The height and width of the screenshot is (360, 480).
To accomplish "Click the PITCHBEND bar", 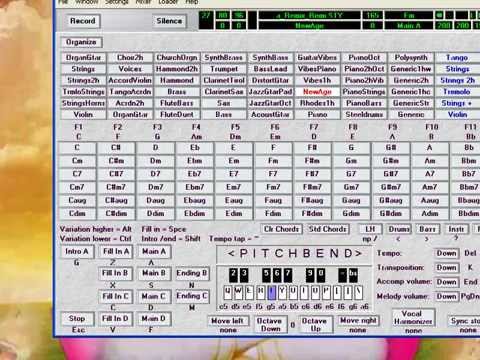I will 294,254.
